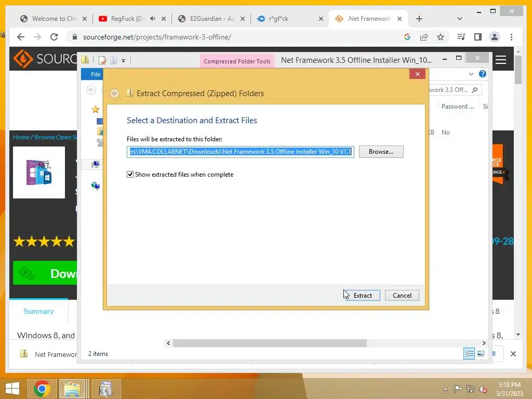Follow the Home breadcrumb link
The height and width of the screenshot is (399, 532).
click(x=21, y=137)
